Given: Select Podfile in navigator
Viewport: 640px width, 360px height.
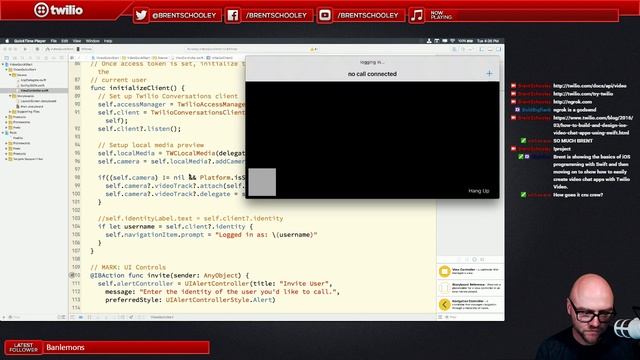Looking at the screenshot, I should click(18, 138).
